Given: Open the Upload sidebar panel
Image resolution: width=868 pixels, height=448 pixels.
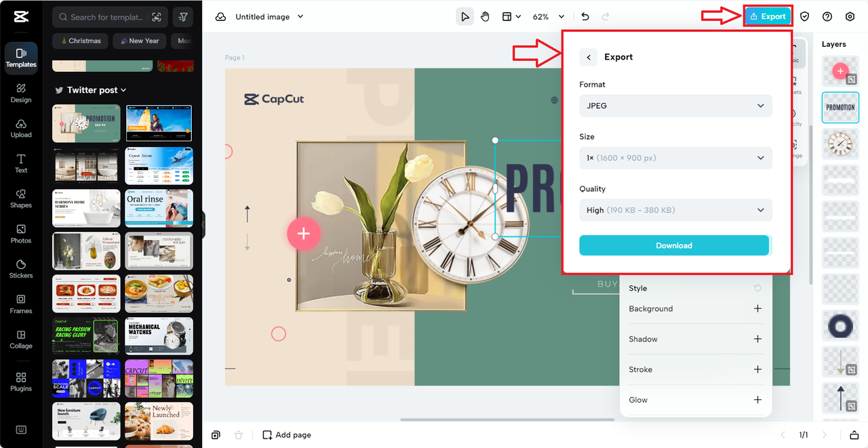Looking at the screenshot, I should click(21, 128).
